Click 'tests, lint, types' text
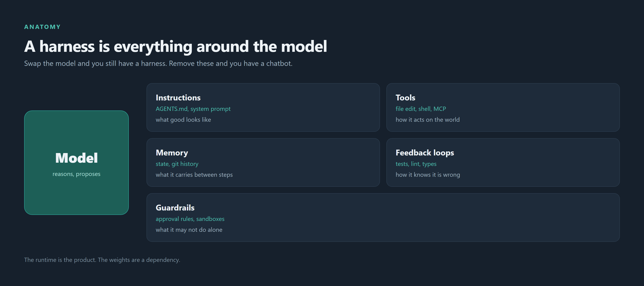644x286 pixels. pos(416,164)
